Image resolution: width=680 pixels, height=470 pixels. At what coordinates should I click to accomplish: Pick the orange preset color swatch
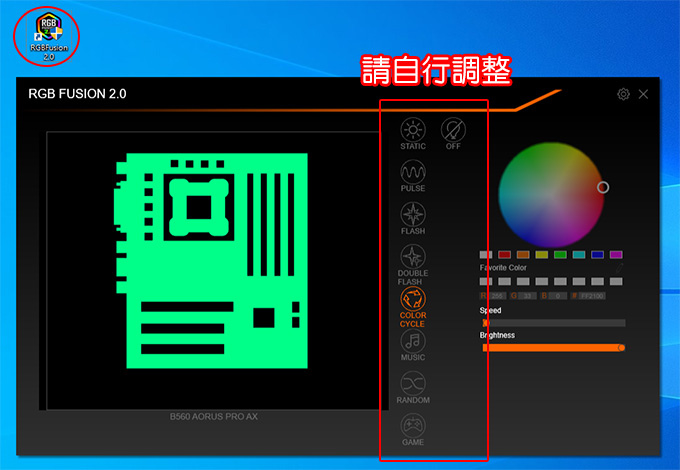click(523, 255)
